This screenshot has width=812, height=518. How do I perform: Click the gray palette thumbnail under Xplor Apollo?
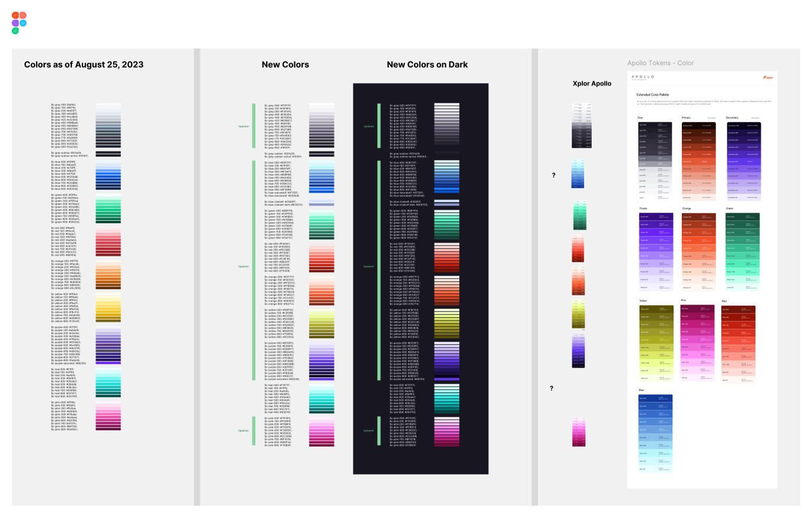point(581,124)
